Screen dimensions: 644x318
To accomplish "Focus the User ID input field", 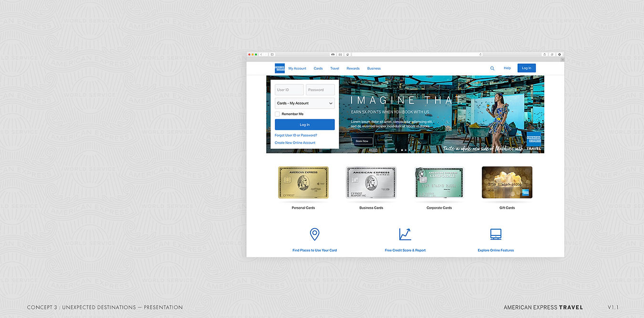I will pyautogui.click(x=289, y=90).
